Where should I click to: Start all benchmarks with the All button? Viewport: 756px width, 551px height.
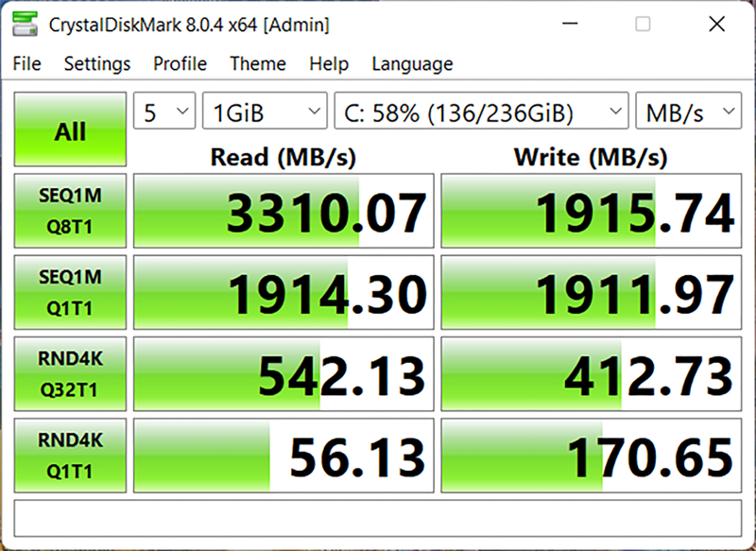click(x=70, y=129)
